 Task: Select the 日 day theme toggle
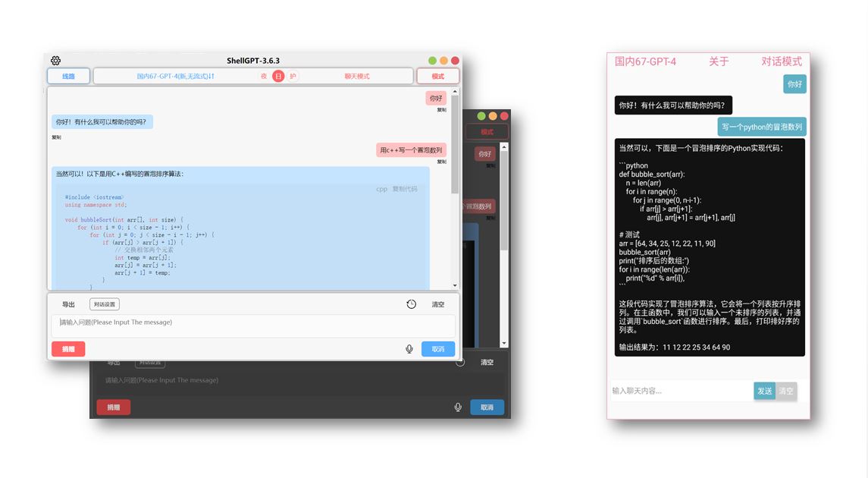278,76
